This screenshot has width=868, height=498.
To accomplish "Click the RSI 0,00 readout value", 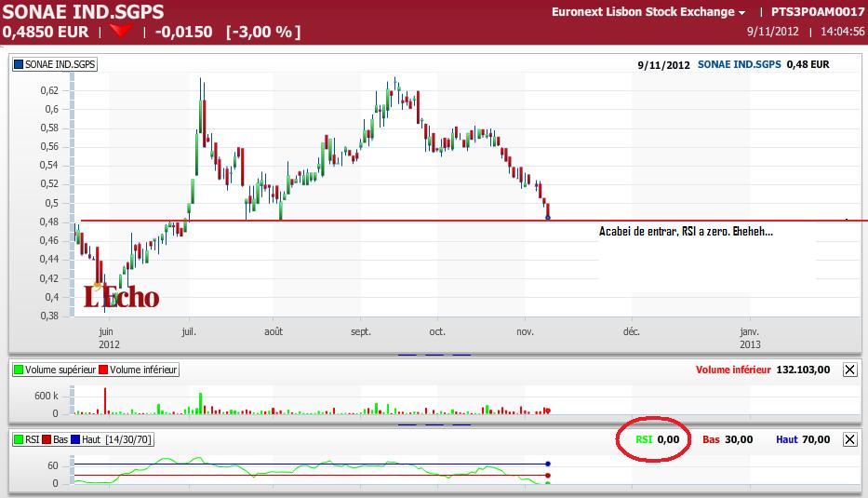I will point(668,439).
